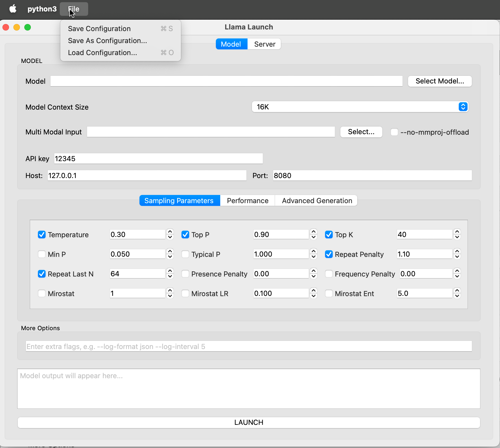Uncheck the Repeat Last N checkbox
The height and width of the screenshot is (448, 500).
[x=42, y=274]
